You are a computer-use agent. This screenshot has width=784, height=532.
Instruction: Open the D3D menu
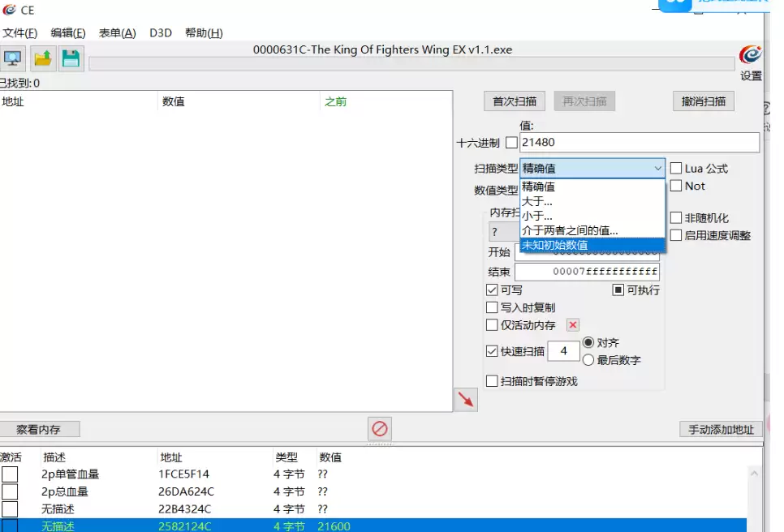(161, 33)
